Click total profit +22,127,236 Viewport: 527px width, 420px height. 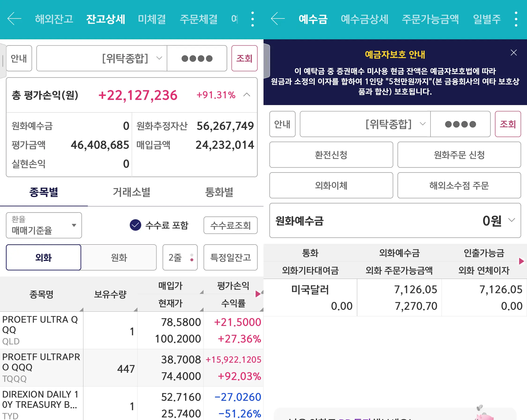point(138,95)
